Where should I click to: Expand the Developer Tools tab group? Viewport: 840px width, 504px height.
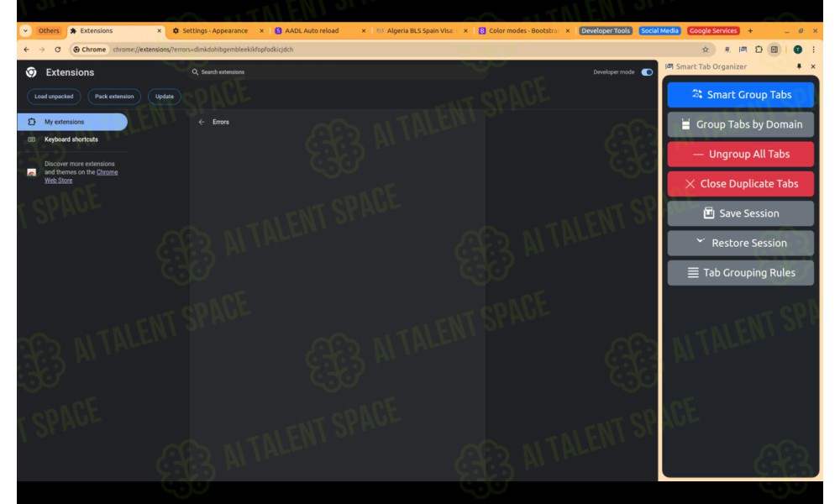(x=606, y=31)
